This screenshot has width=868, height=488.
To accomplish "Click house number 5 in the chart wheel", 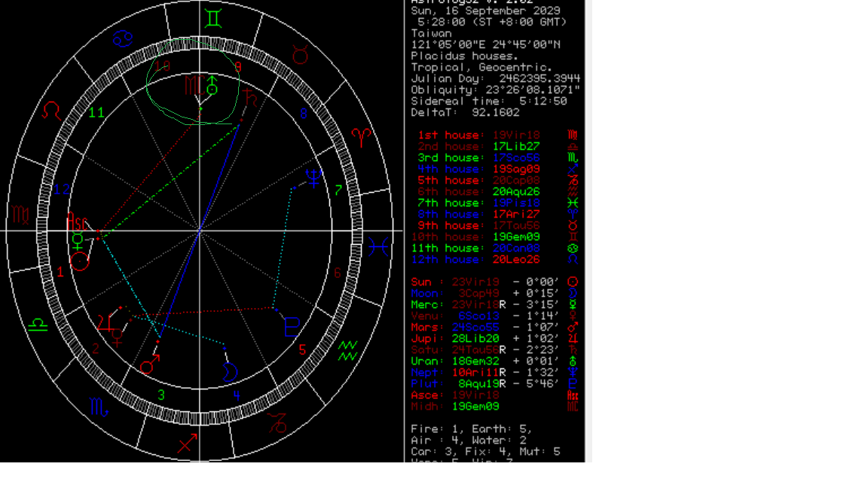I will (302, 349).
